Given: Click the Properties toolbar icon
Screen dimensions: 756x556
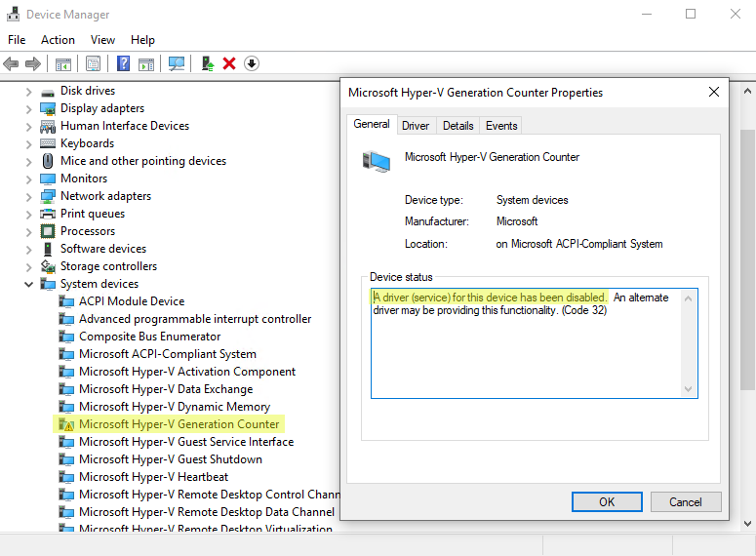Looking at the screenshot, I should coord(93,63).
